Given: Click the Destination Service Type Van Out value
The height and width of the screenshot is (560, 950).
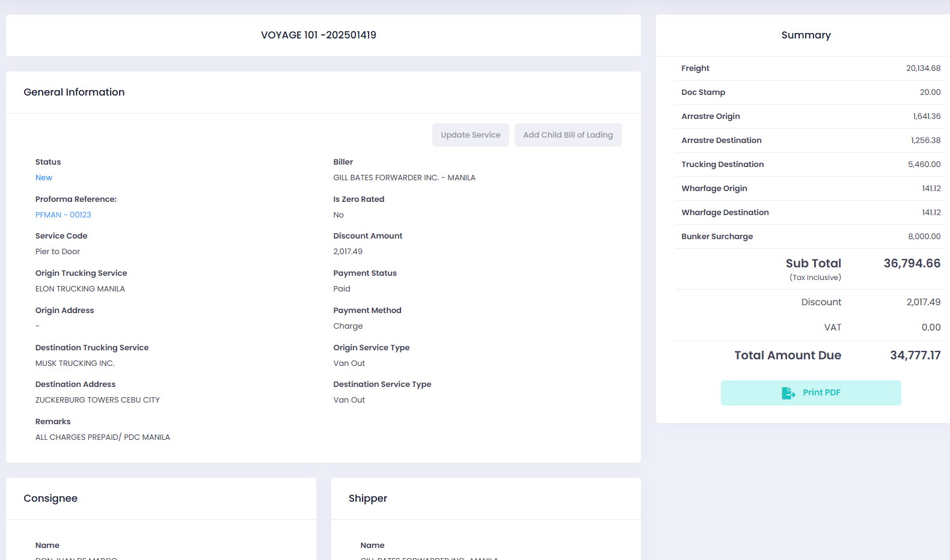Looking at the screenshot, I should pos(349,400).
